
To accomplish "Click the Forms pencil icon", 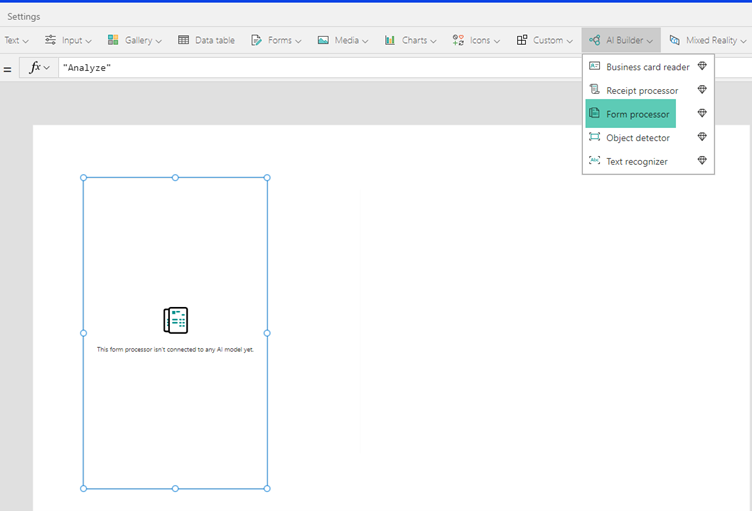I will click(x=256, y=40).
